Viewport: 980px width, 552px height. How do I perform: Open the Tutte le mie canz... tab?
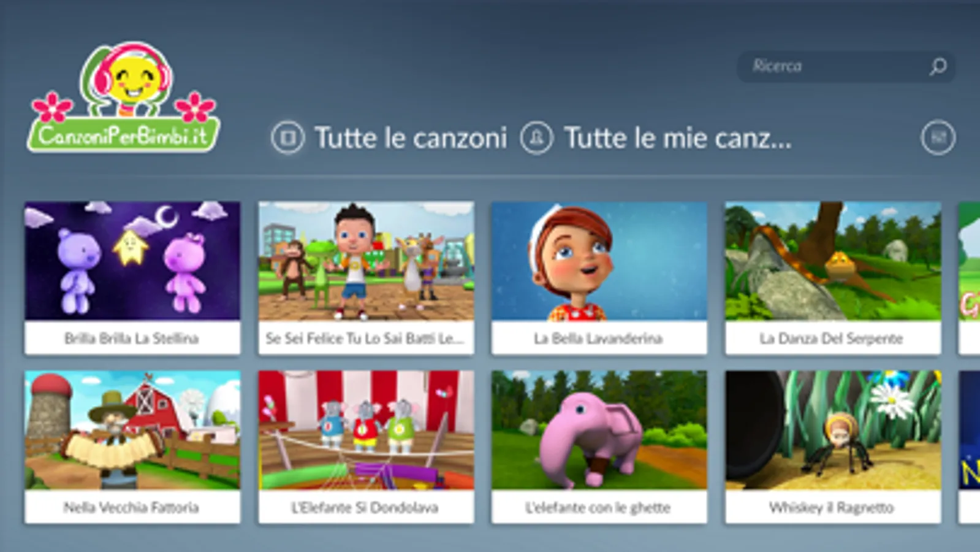pos(678,137)
